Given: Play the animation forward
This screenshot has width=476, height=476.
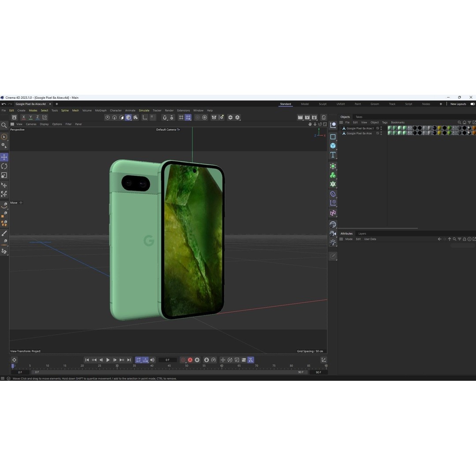Looking at the screenshot, I should pyautogui.click(x=108, y=360).
